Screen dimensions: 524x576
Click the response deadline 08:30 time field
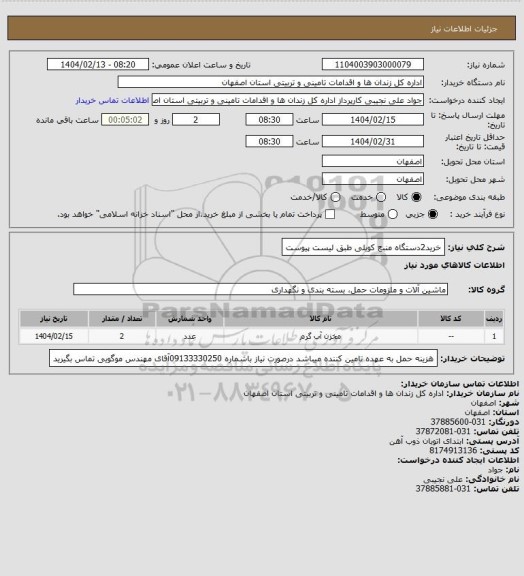pyautogui.click(x=269, y=120)
